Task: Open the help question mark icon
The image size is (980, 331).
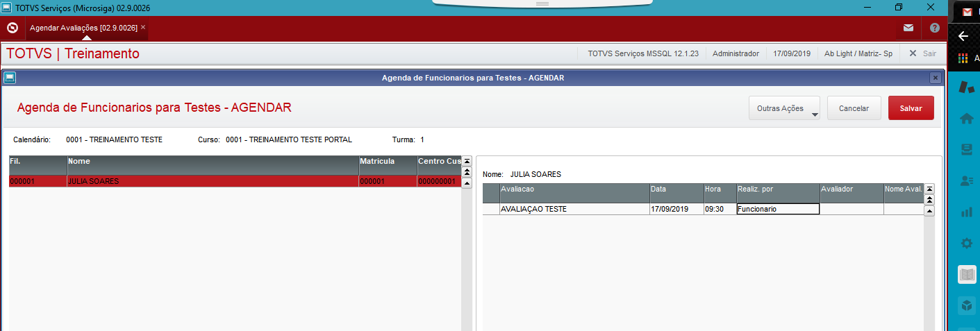Action: pos(935,28)
